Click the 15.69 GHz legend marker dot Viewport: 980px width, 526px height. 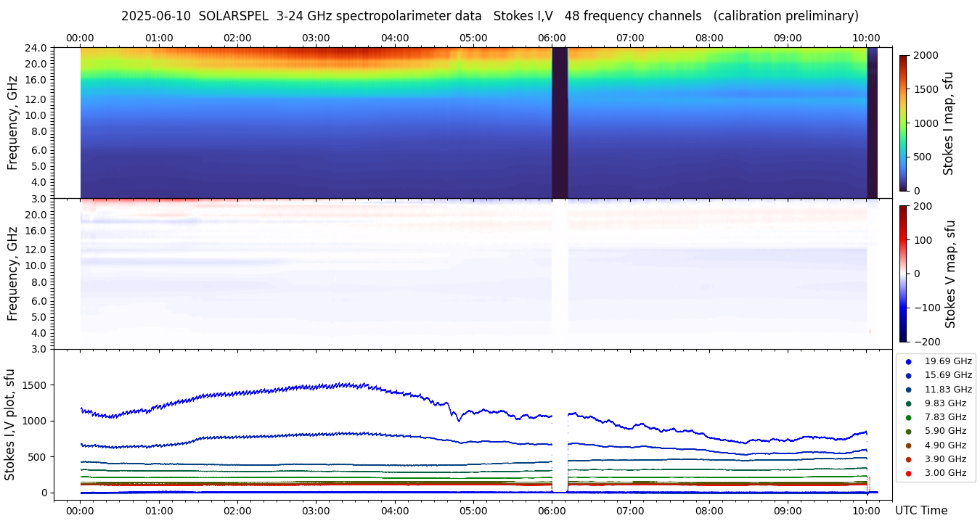click(908, 375)
